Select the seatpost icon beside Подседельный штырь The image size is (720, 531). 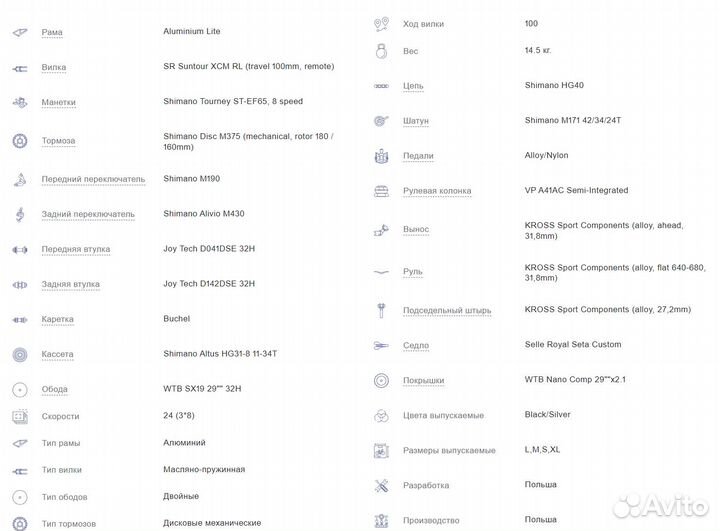[380, 310]
